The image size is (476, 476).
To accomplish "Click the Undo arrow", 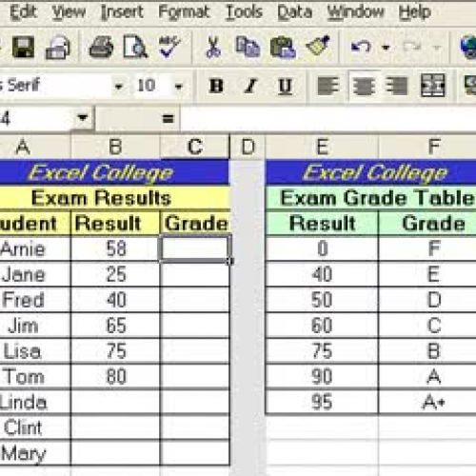I will pos(361,47).
